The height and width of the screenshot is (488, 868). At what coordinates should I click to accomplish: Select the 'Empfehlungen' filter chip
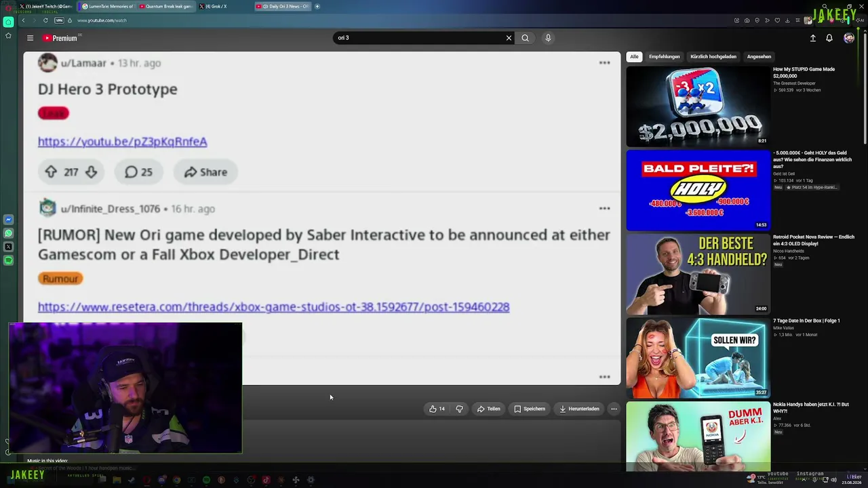tap(664, 57)
